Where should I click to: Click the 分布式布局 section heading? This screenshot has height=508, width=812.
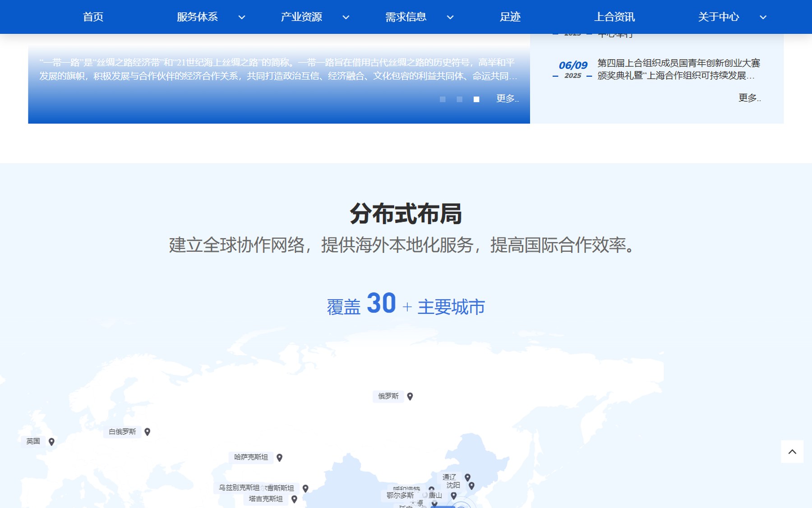tap(406, 214)
